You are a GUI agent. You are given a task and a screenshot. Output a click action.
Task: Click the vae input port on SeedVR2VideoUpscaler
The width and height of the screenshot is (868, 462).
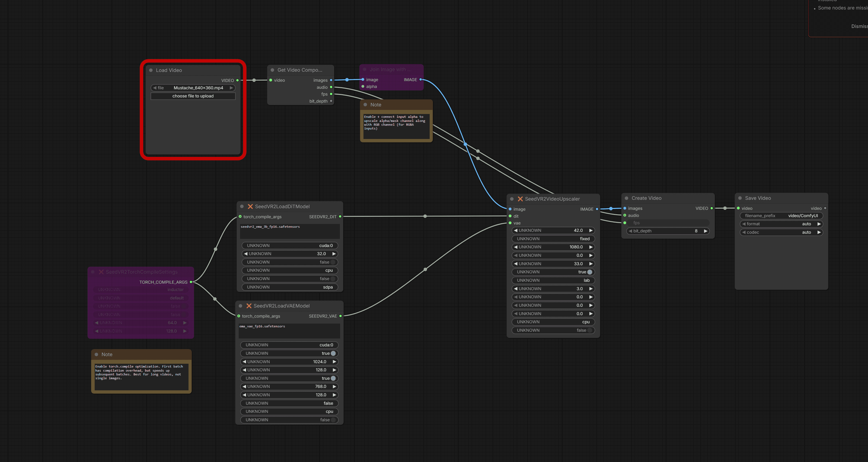pyautogui.click(x=510, y=223)
